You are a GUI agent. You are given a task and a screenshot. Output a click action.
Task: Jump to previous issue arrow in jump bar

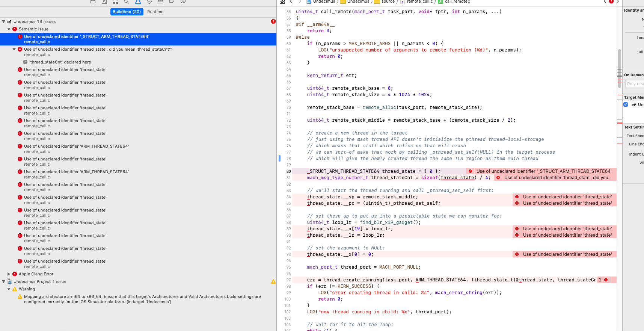pyautogui.click(x=605, y=2)
